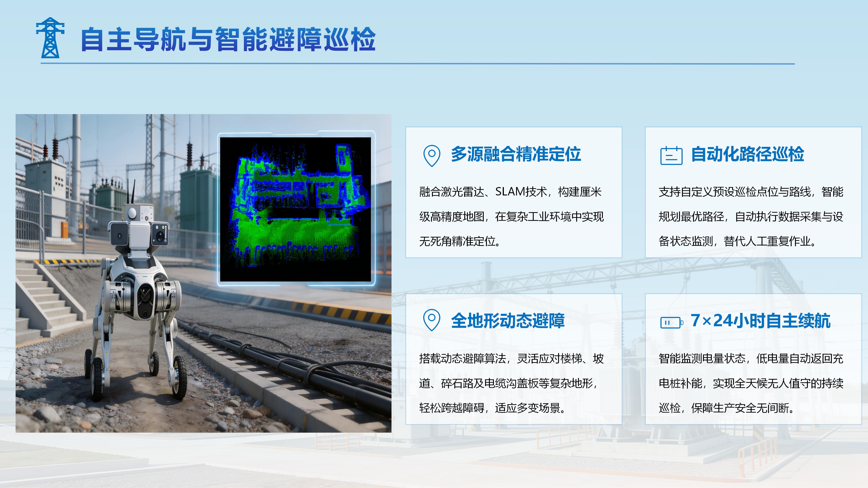This screenshot has width=868, height=488.
Task: Click the blue horizontal line under the title
Action: [418, 63]
